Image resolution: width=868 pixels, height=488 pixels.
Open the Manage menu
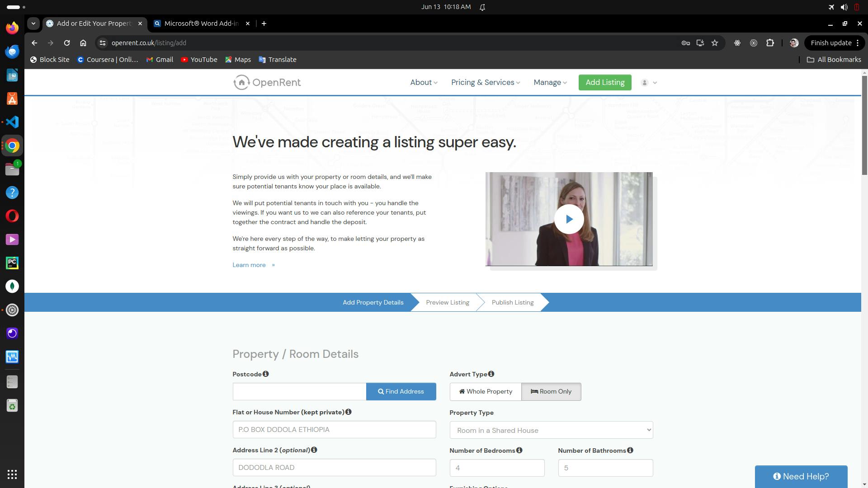(x=550, y=83)
